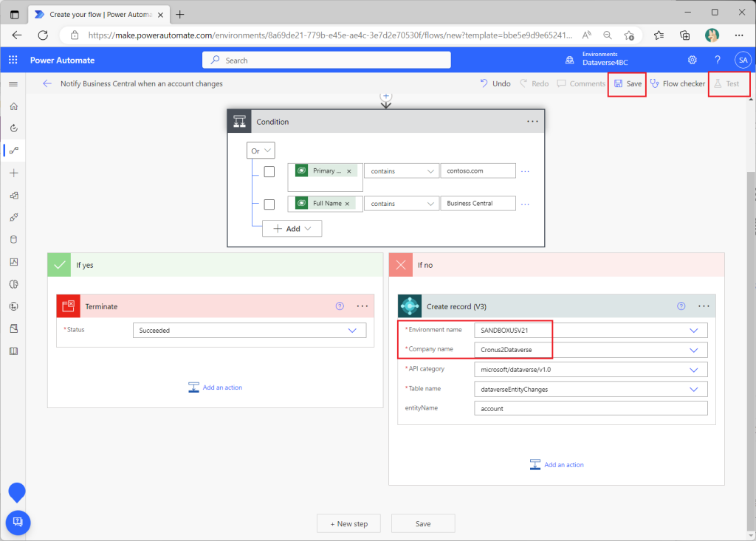Open the Company name dropdown

[591, 350]
